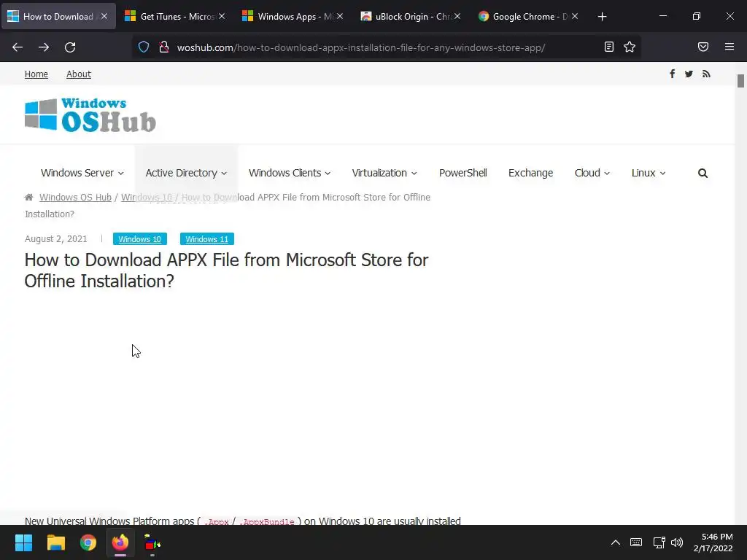Open the Exchange menu item
Image resolution: width=747 pixels, height=560 pixels.
tap(531, 173)
